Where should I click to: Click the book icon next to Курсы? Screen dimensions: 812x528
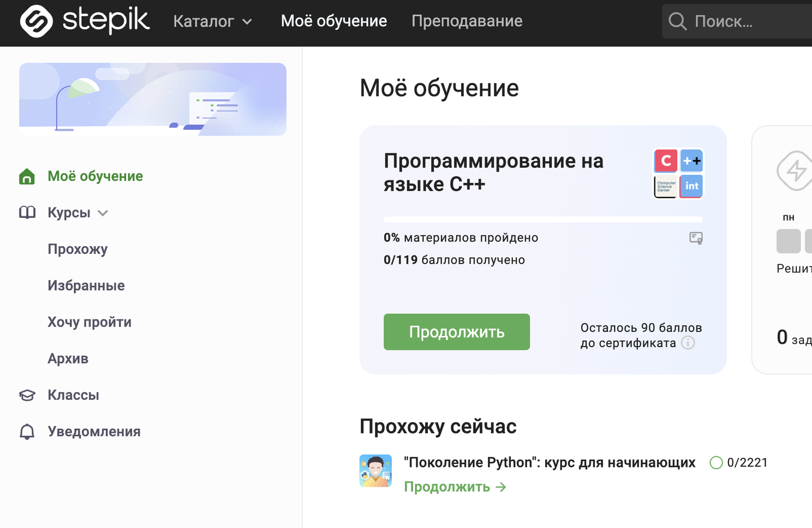[x=27, y=212]
